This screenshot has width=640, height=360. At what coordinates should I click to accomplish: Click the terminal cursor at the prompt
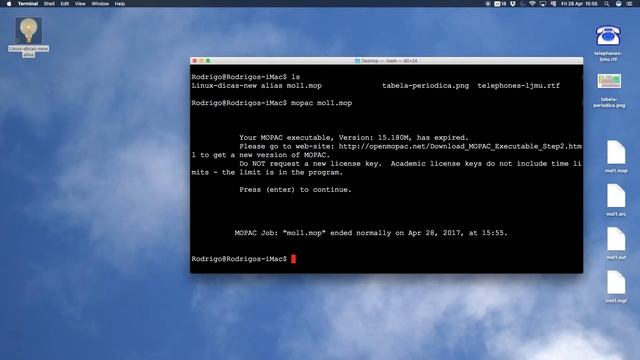pyautogui.click(x=293, y=259)
